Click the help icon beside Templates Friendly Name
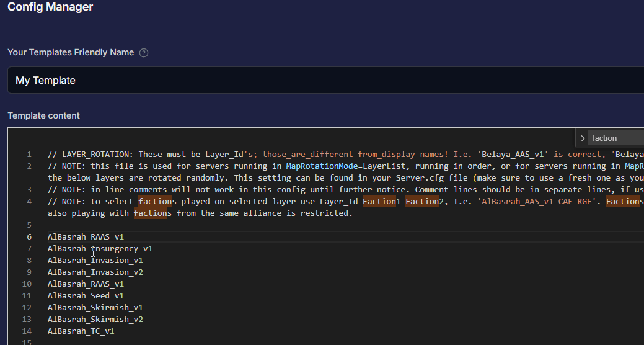 pyautogui.click(x=144, y=53)
